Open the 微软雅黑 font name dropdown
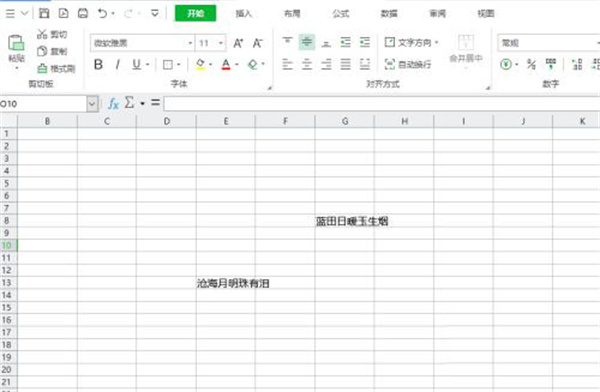This screenshot has height=392, width=600. [190, 43]
